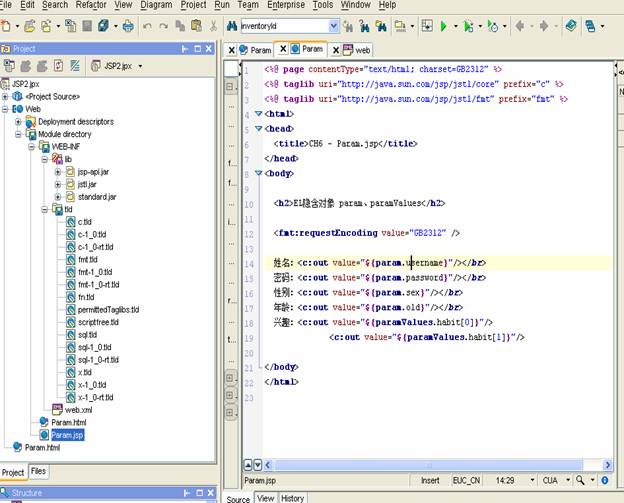Viewport: 624px width, 503px height.
Task: Select web.xml in project tree
Action: (78, 410)
